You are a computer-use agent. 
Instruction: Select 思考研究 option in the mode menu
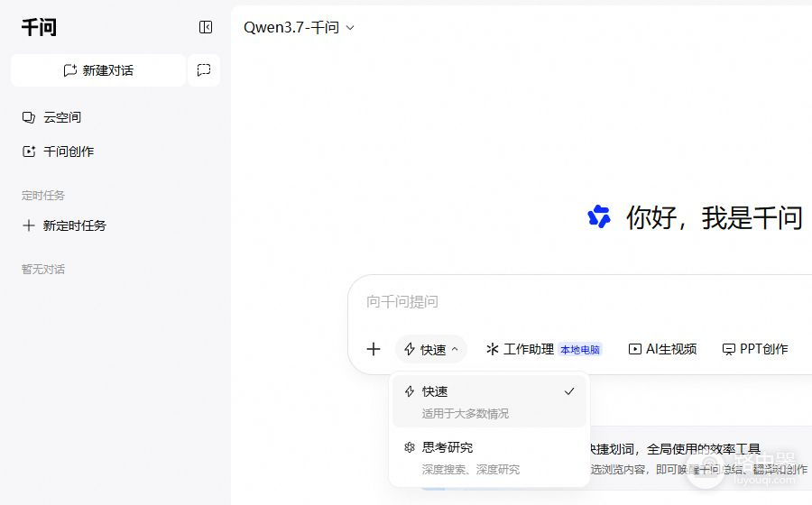point(489,457)
